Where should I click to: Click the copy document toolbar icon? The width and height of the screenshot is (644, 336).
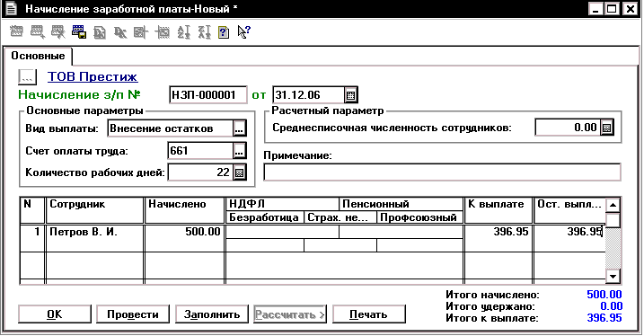point(100,32)
